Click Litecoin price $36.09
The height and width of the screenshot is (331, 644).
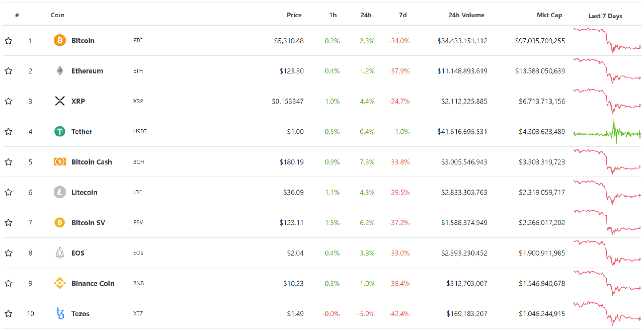tap(293, 192)
